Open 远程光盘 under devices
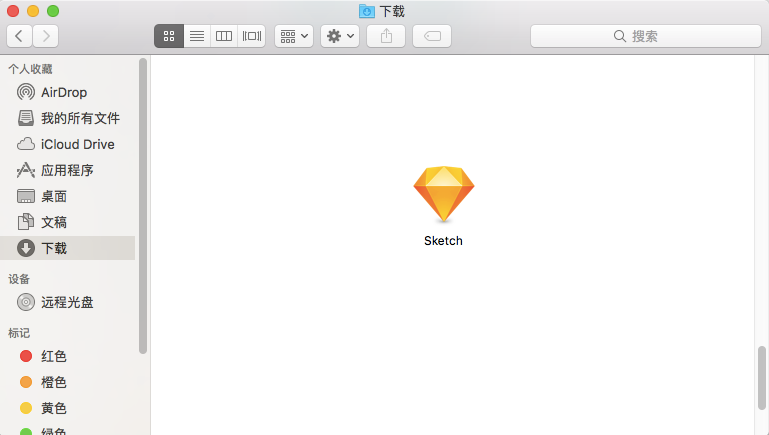This screenshot has width=769, height=435. point(69,302)
